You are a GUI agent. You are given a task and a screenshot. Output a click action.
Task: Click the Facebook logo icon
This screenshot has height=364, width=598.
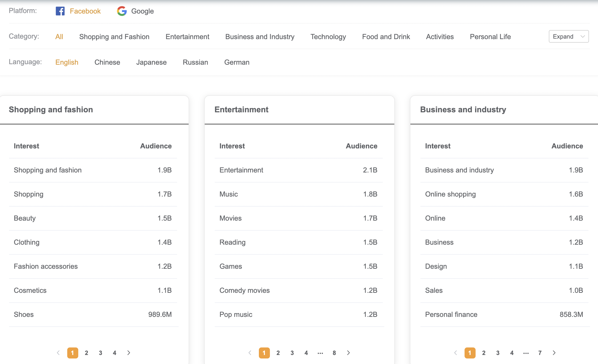click(x=60, y=11)
